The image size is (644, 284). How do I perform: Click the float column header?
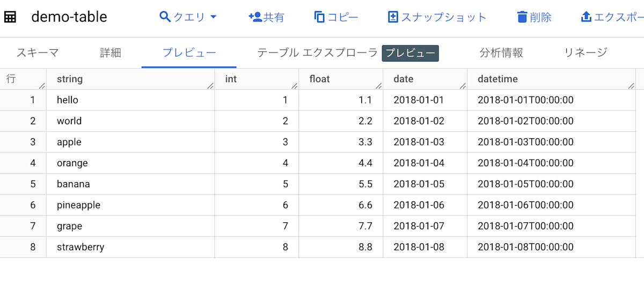click(341, 79)
